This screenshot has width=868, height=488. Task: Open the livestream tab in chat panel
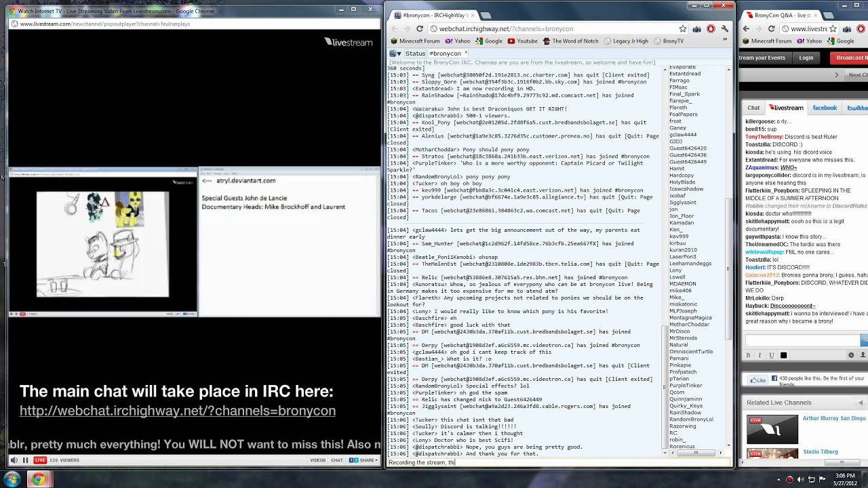[786, 108]
